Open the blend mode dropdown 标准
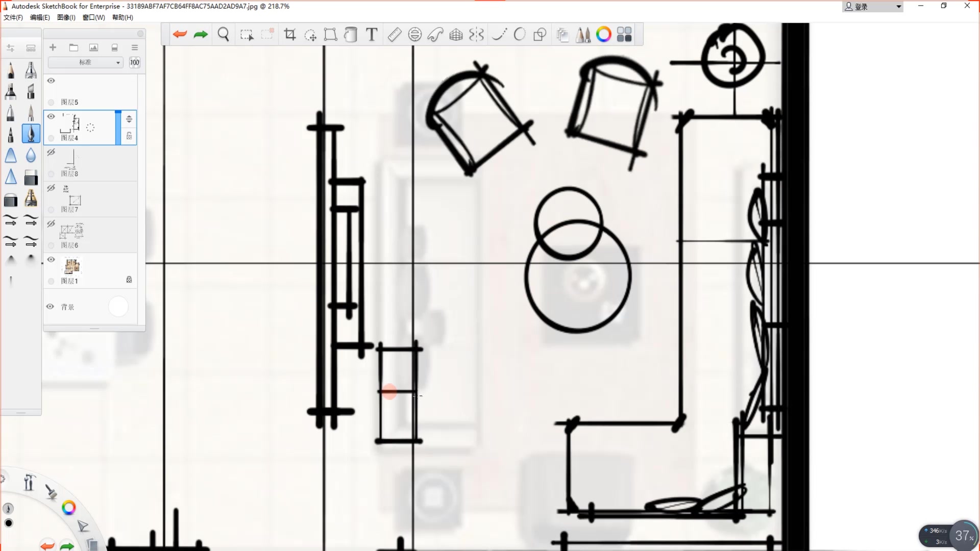 [85, 62]
